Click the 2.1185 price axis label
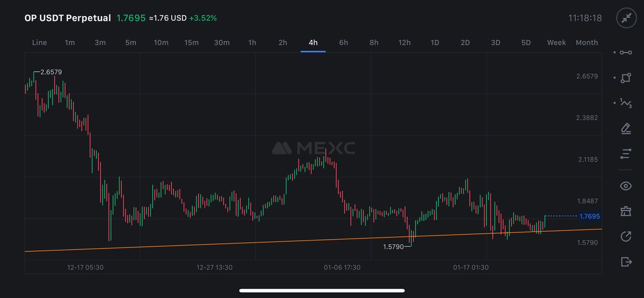644x298 pixels. coord(587,159)
